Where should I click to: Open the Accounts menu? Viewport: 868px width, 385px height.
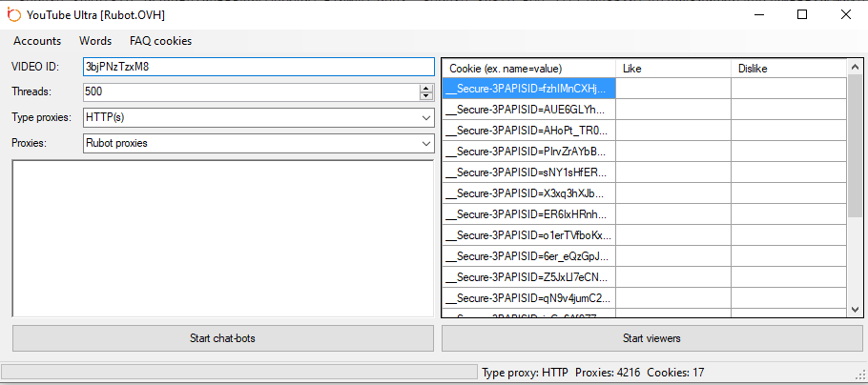pyautogui.click(x=37, y=41)
